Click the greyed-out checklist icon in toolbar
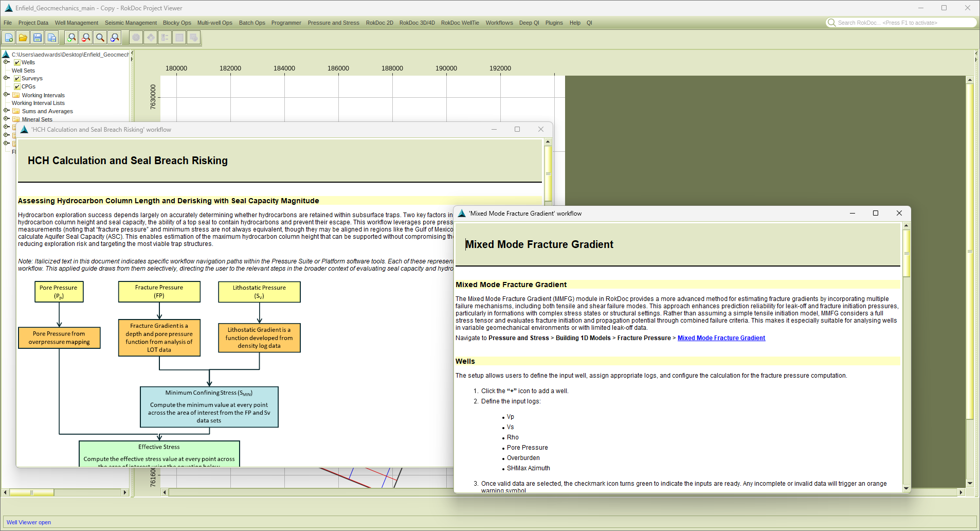The width and height of the screenshot is (980, 531). 165,38
